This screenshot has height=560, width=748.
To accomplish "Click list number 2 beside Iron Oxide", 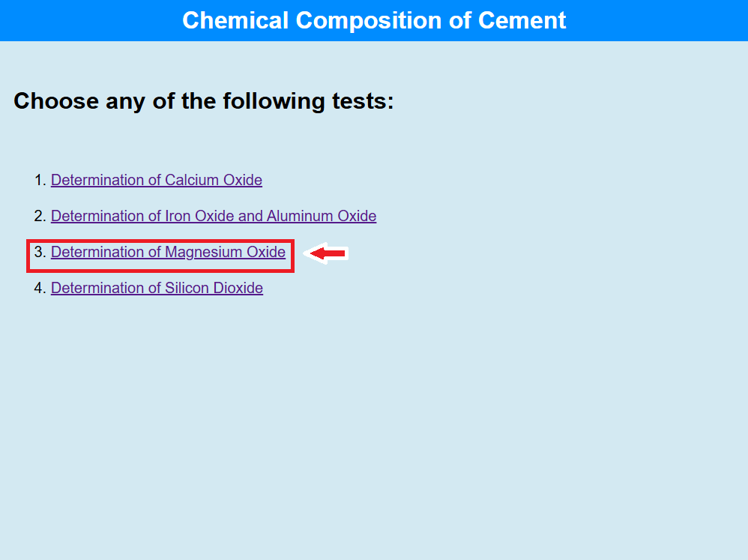I will [x=40, y=216].
